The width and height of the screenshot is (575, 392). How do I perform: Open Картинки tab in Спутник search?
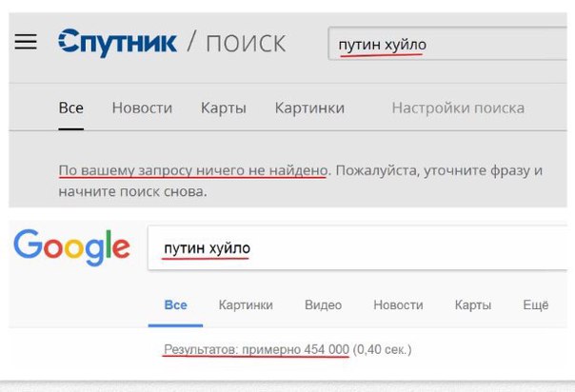309,108
